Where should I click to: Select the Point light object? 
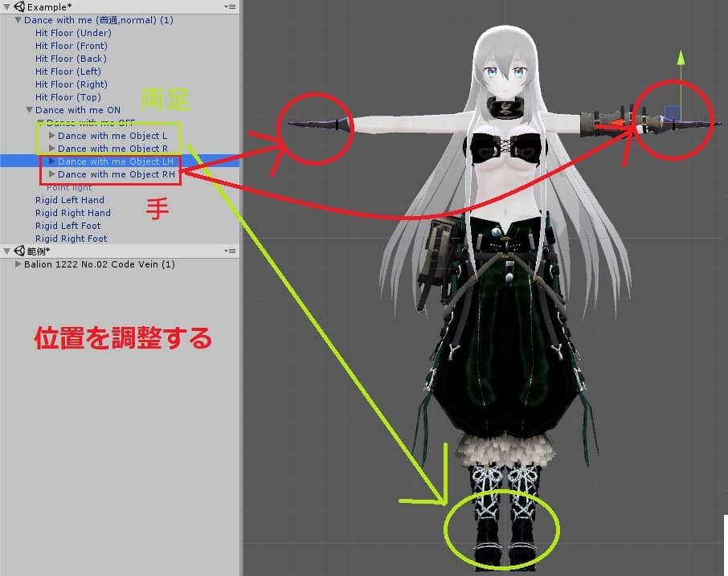pyautogui.click(x=69, y=187)
